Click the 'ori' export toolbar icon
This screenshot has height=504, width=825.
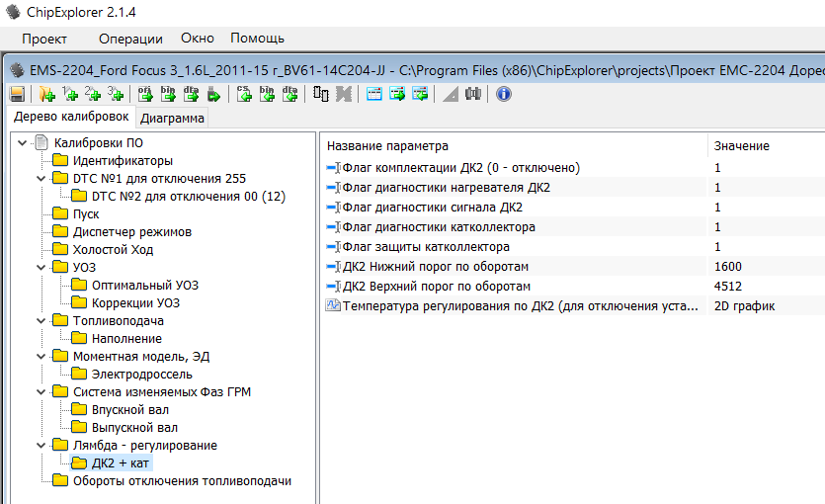144,94
